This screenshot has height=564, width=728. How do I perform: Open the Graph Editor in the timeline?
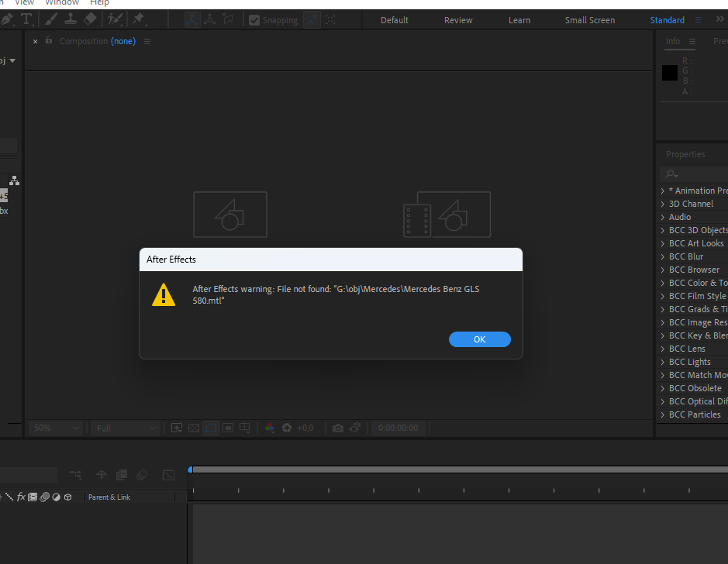click(167, 475)
